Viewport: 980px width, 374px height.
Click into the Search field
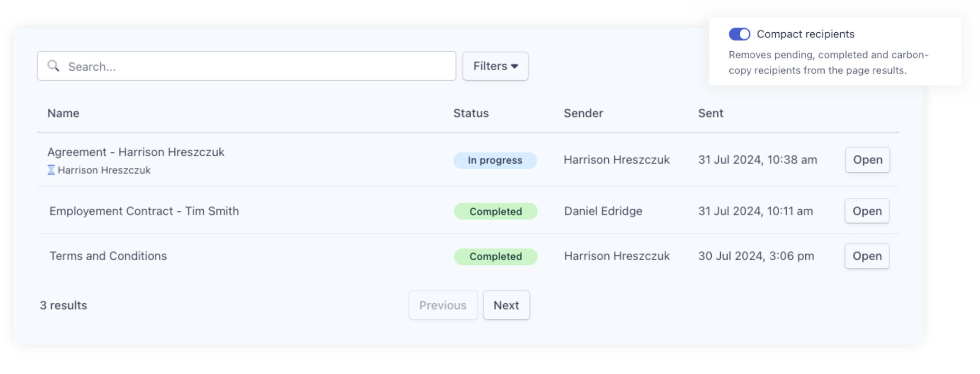pos(256,66)
